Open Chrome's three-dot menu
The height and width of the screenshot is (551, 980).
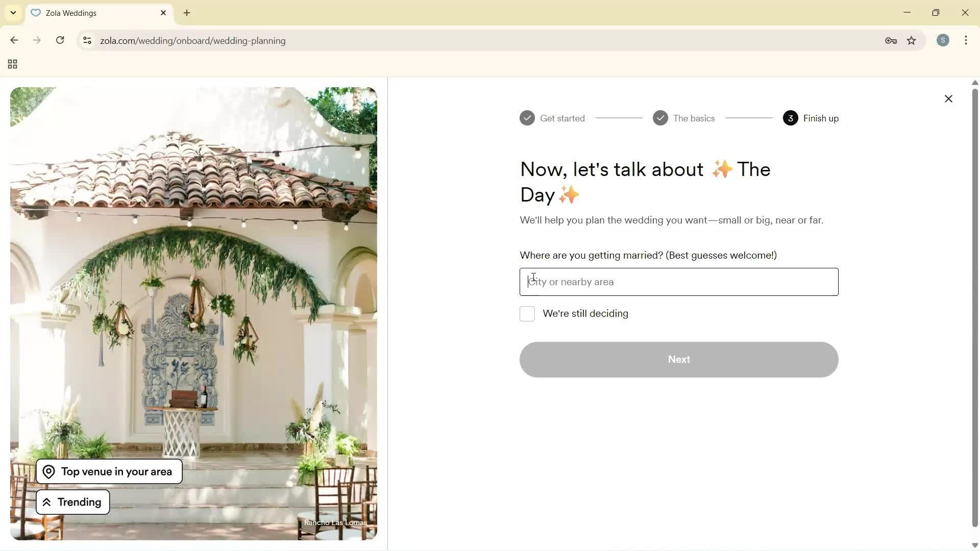click(966, 40)
